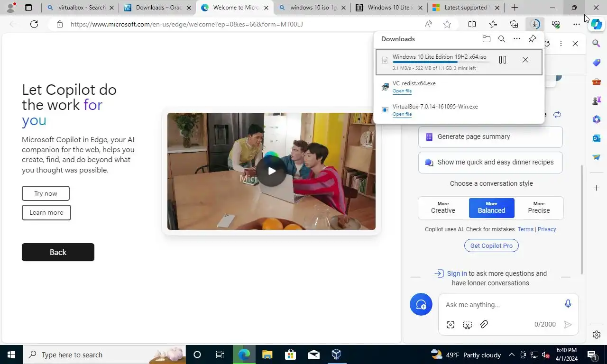Click the send arrow in Copilot input
The width and height of the screenshot is (607, 364).
click(x=568, y=325)
